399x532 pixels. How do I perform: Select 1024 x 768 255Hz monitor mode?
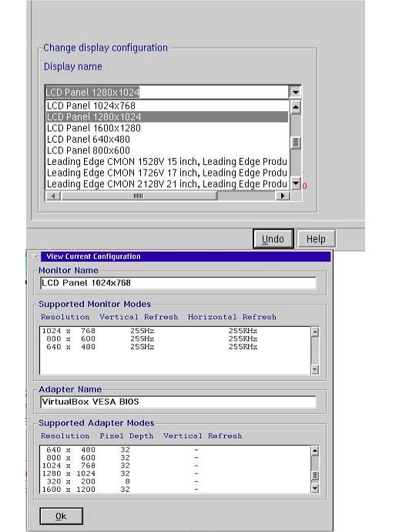click(175, 331)
